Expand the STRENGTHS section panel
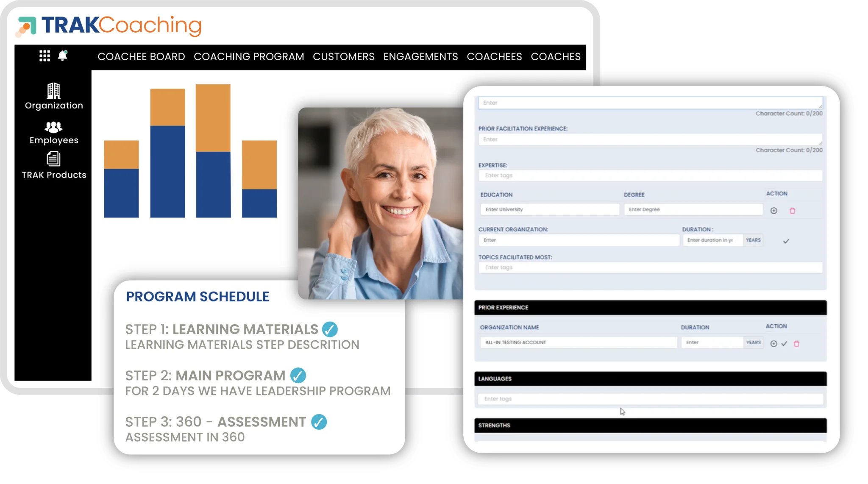The width and height of the screenshot is (868, 484). (650, 425)
